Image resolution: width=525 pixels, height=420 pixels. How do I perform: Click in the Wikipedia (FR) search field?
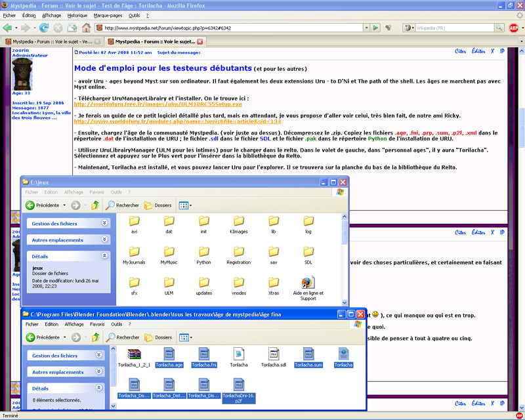tap(455, 28)
